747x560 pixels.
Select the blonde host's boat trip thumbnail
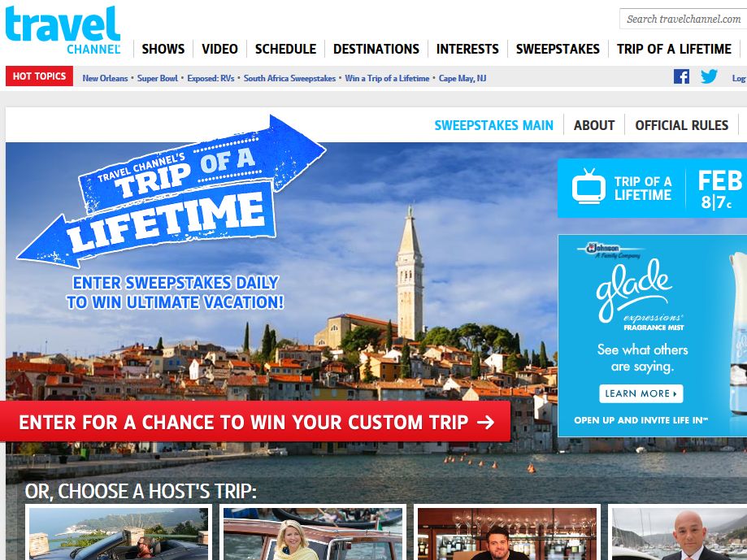(x=313, y=532)
